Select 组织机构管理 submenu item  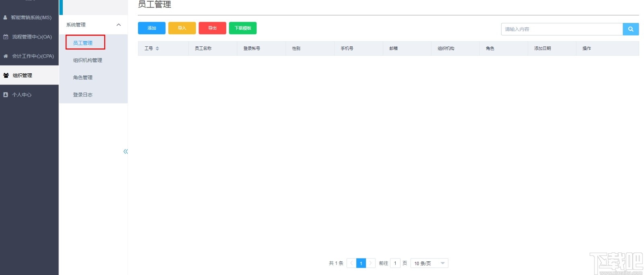93,60
